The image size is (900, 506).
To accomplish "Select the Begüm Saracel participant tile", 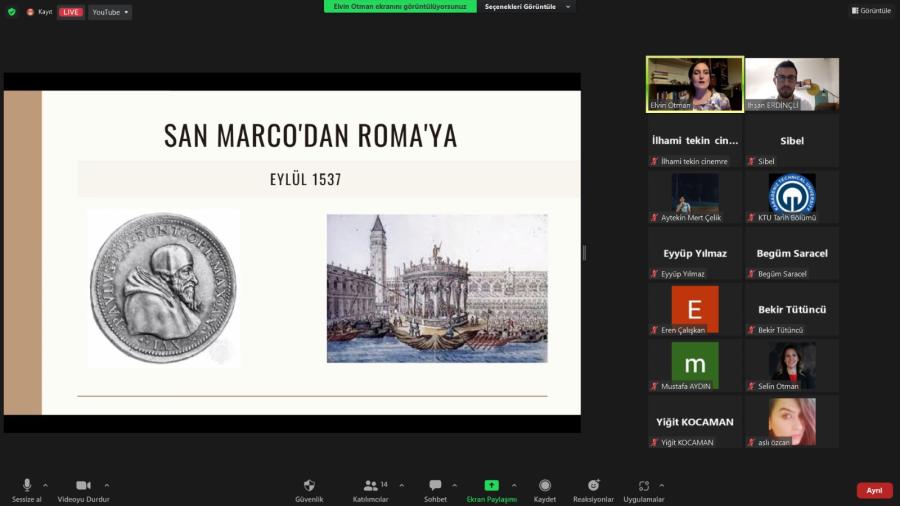I will coord(792,253).
